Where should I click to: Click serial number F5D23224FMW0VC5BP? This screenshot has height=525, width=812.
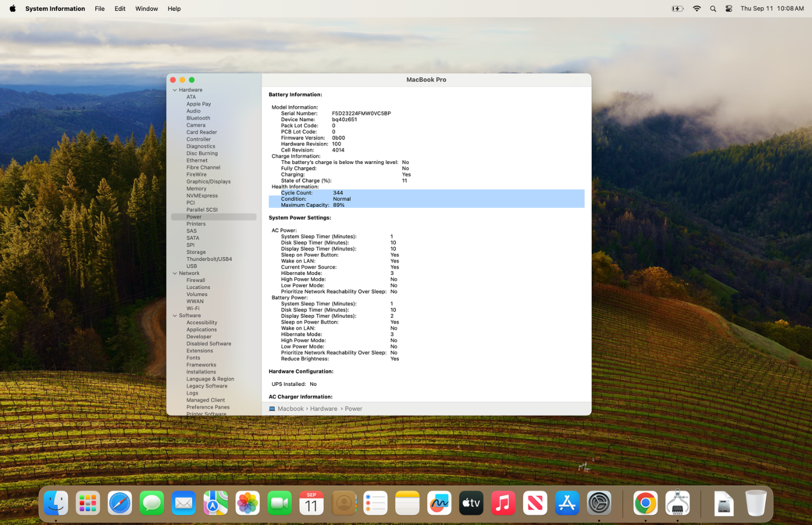pyautogui.click(x=361, y=114)
